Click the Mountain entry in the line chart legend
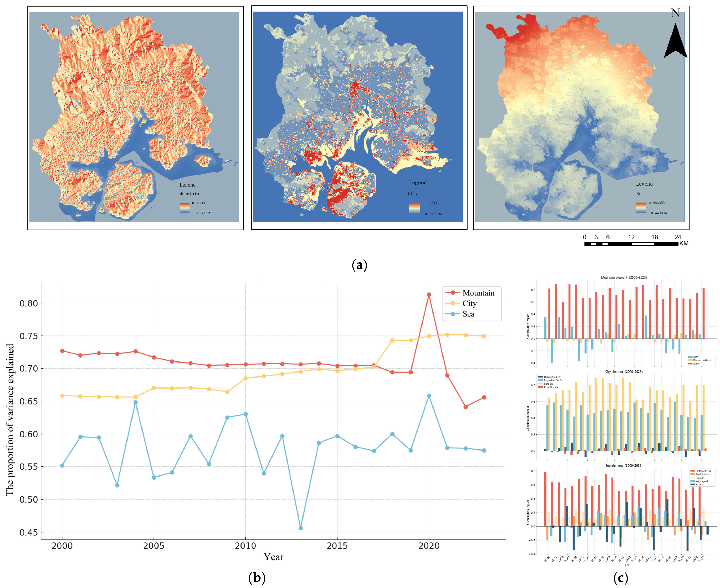 click(470, 293)
